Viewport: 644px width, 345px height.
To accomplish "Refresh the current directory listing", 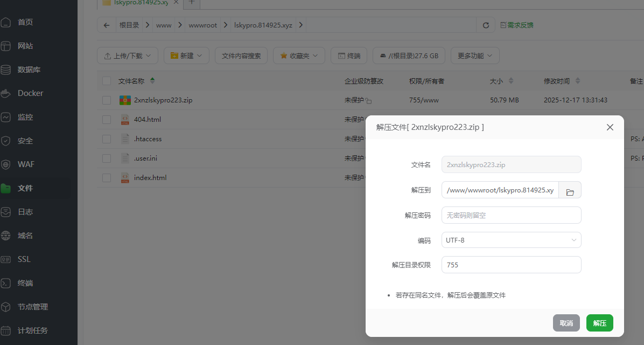I will pos(485,25).
